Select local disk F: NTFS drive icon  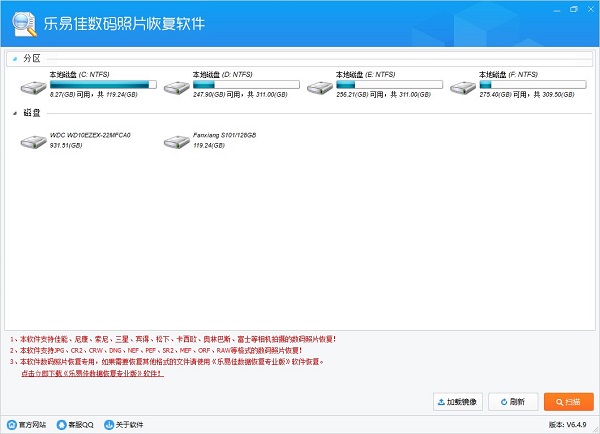coord(463,87)
